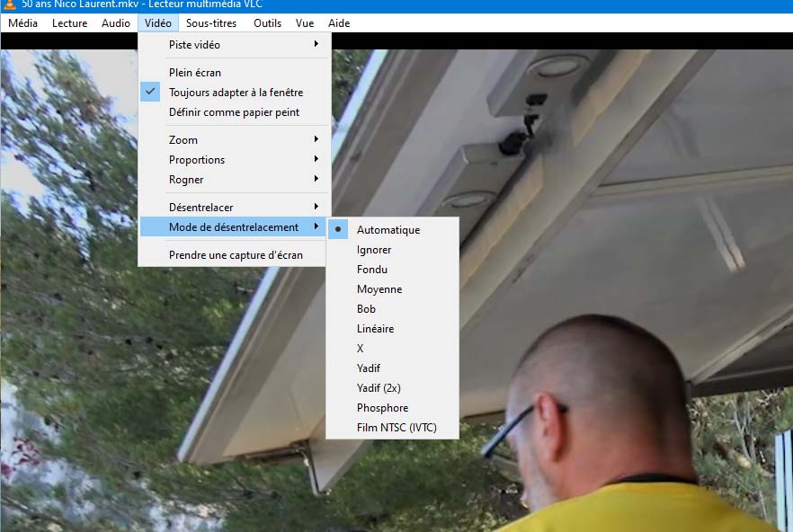The width and height of the screenshot is (793, 532).
Task: Select Fondu deinterlace mode
Action: tap(392, 269)
